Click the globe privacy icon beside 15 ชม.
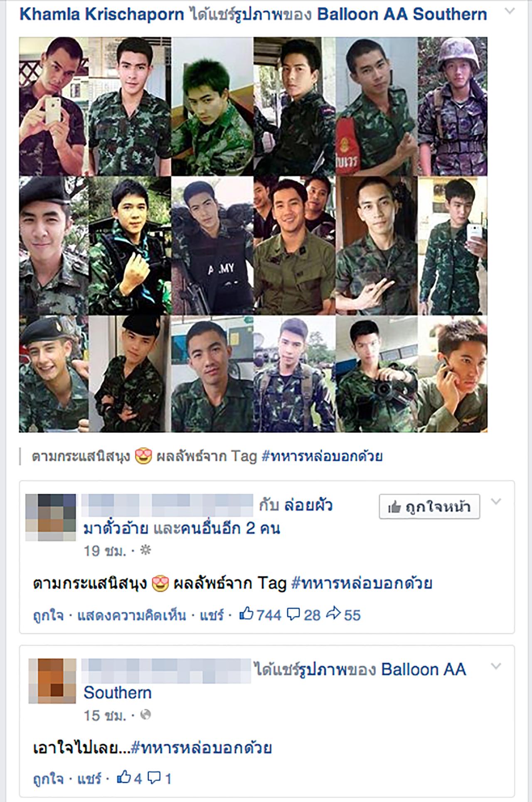The height and width of the screenshot is (802, 532). 145,715
